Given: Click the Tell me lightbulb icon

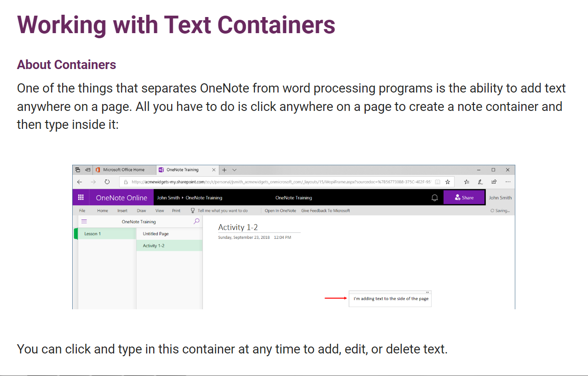Looking at the screenshot, I should [193, 211].
